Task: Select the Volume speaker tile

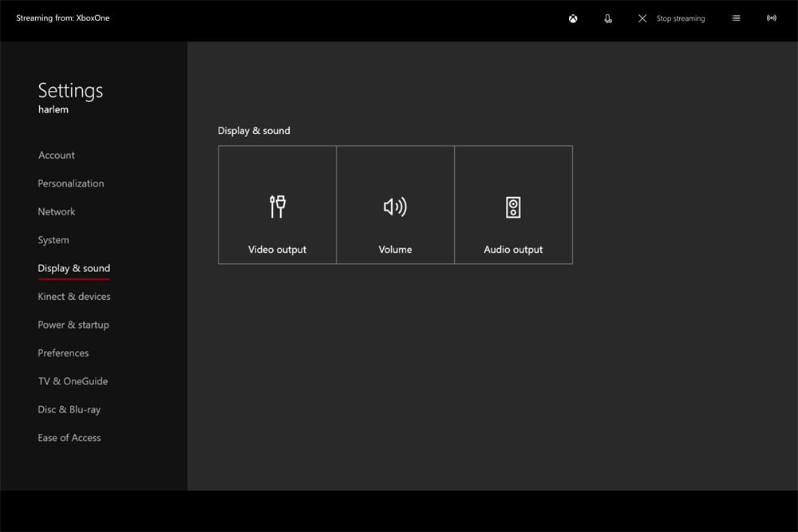Action: (395, 205)
